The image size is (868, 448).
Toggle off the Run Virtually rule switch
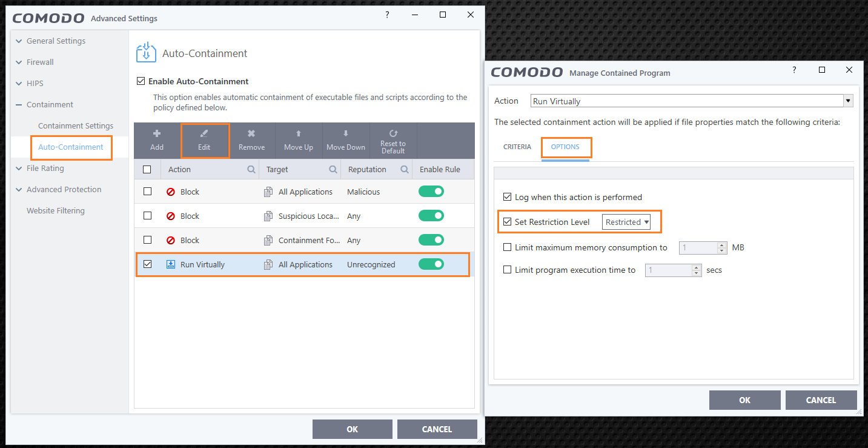tap(431, 264)
